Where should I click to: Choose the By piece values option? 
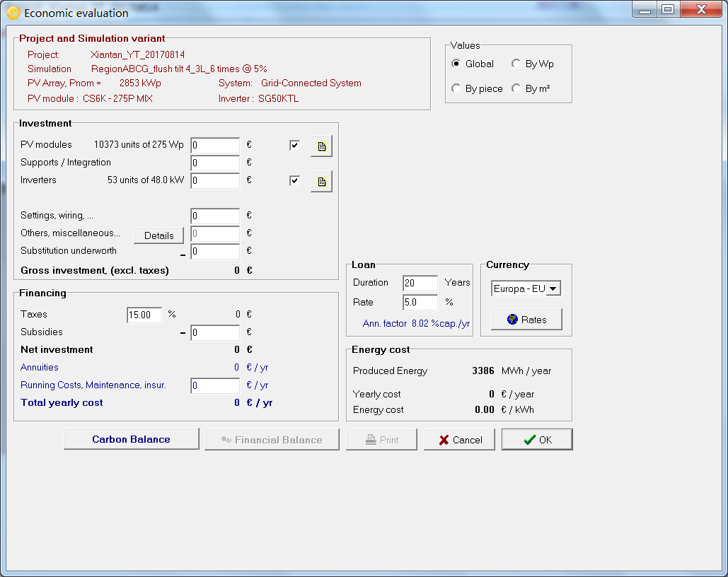pyautogui.click(x=456, y=88)
